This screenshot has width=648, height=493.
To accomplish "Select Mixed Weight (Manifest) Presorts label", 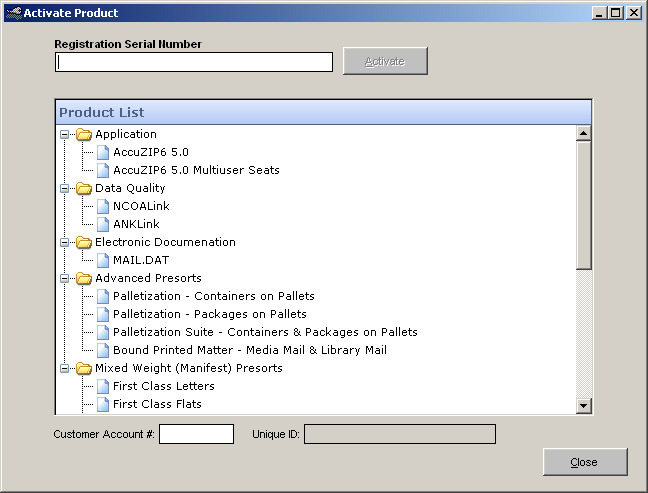I will click(x=189, y=368).
